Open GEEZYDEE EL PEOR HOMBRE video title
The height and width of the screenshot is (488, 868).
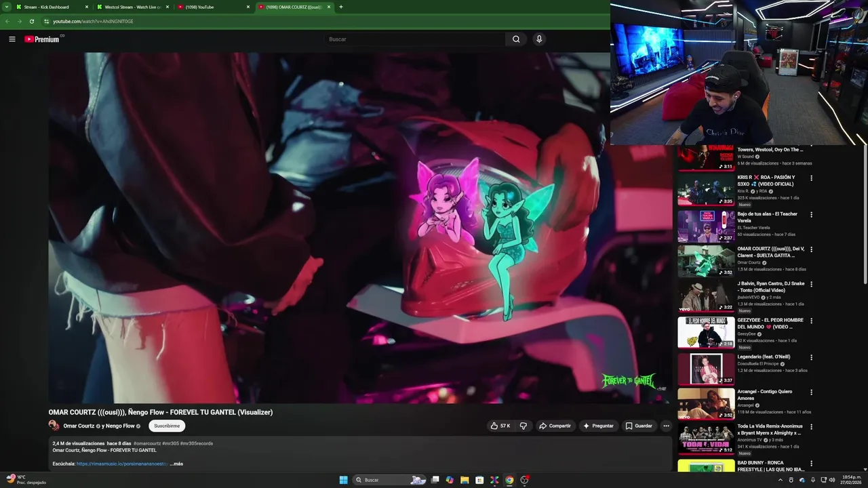click(x=770, y=323)
